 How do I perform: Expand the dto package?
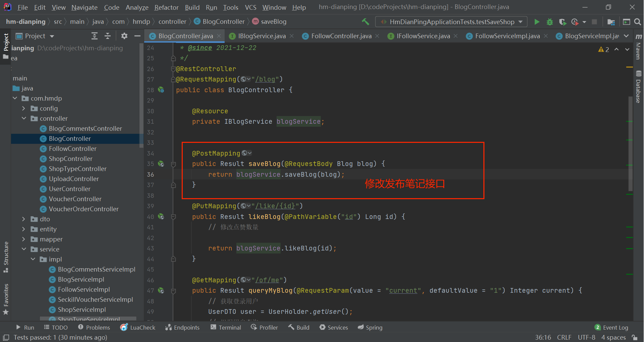[23, 219]
